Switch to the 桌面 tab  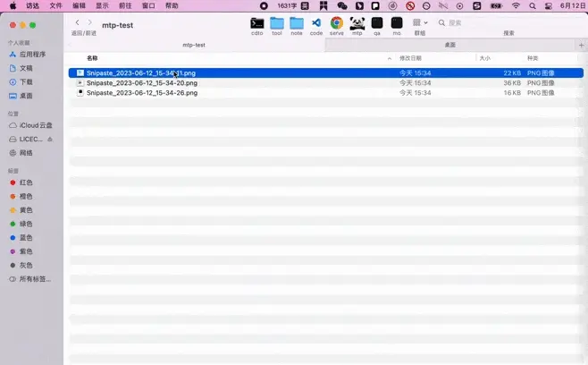[x=450, y=45]
